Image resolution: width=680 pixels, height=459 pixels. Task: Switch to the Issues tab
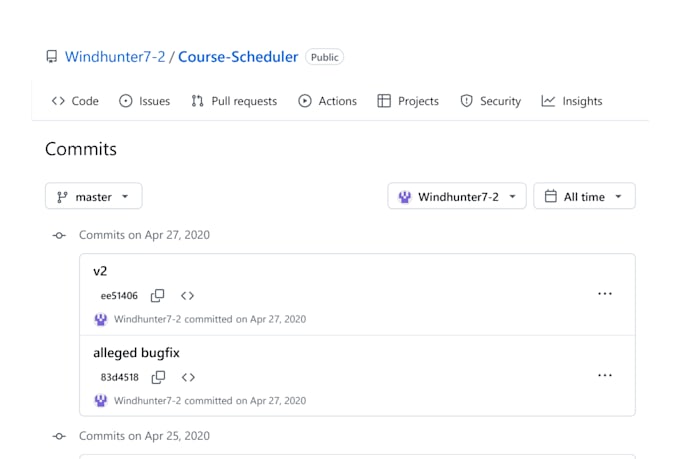click(144, 101)
